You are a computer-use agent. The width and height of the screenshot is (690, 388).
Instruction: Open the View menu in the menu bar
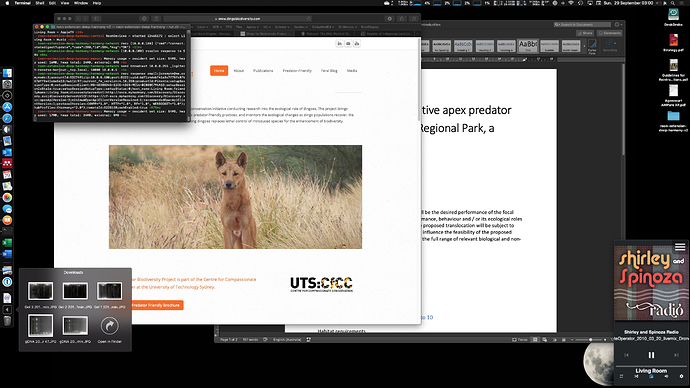(65, 3)
